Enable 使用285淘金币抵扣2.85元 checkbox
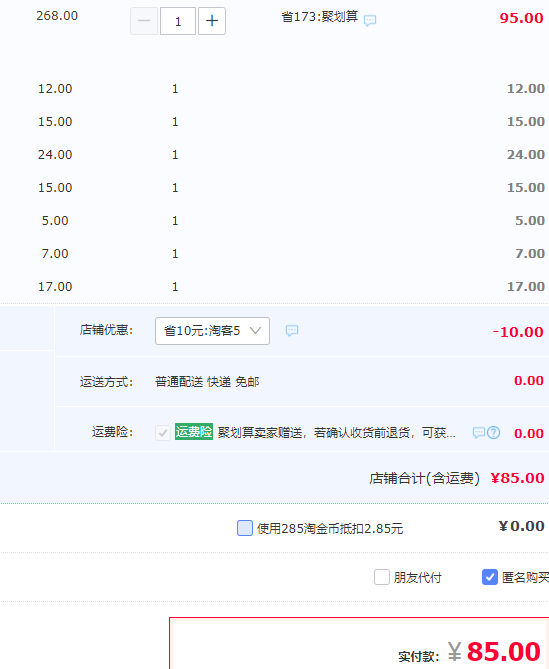 (245, 528)
